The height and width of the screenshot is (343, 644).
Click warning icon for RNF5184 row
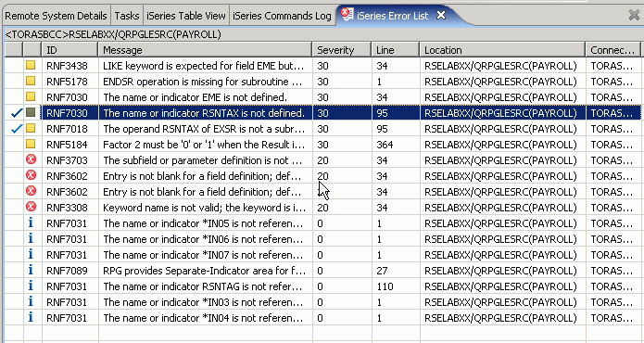click(31, 144)
